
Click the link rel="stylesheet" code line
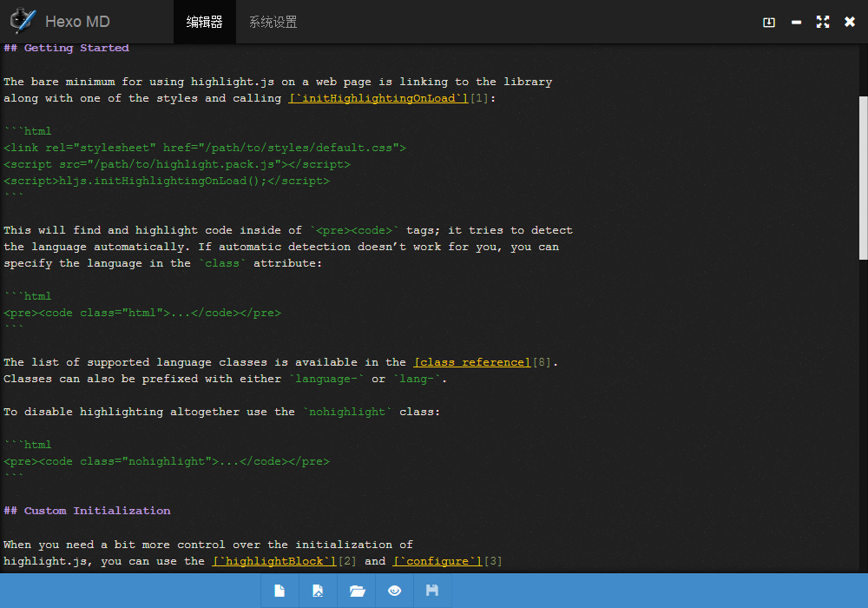click(x=205, y=148)
